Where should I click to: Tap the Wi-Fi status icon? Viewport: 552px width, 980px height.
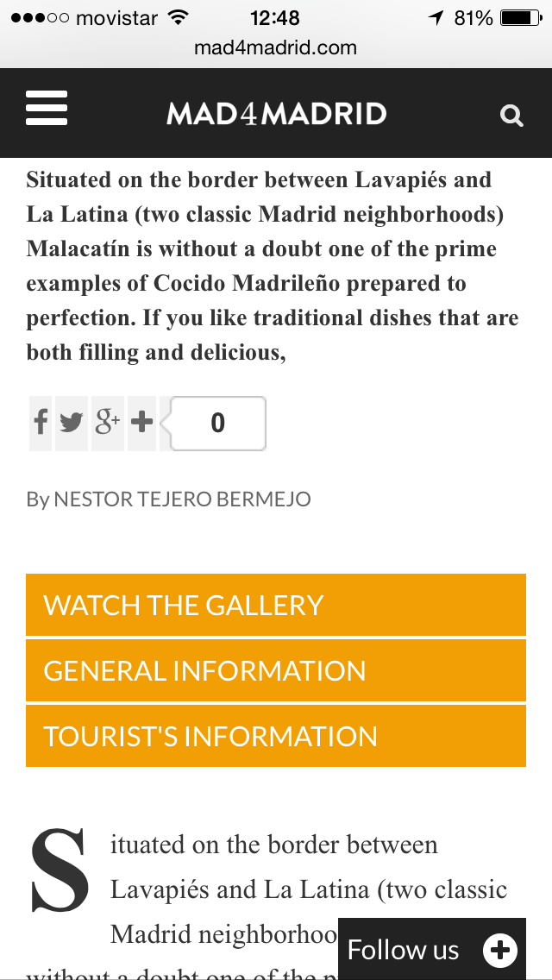tap(179, 18)
